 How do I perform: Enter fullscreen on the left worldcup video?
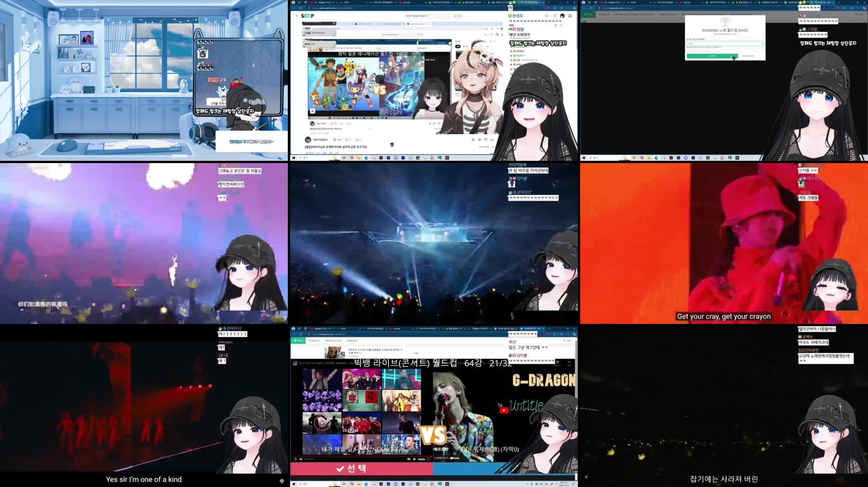click(428, 459)
